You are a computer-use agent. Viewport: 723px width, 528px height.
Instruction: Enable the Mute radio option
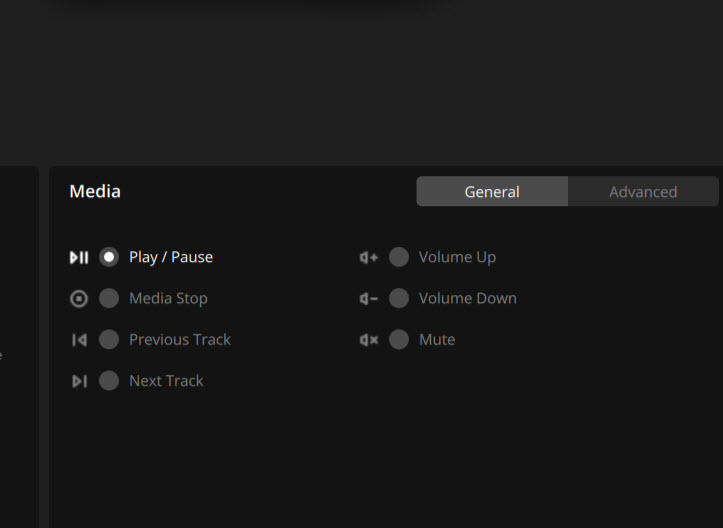click(399, 339)
